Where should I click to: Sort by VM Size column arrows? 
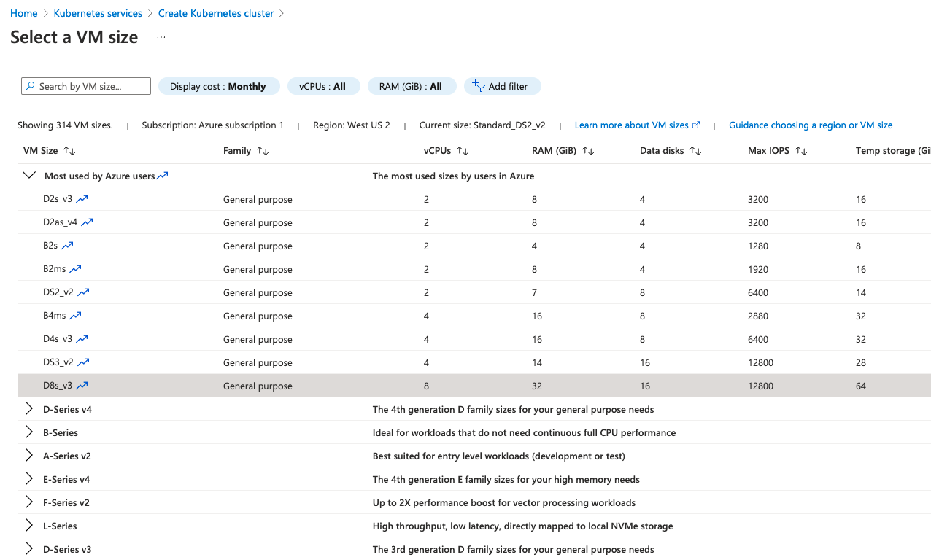(69, 151)
